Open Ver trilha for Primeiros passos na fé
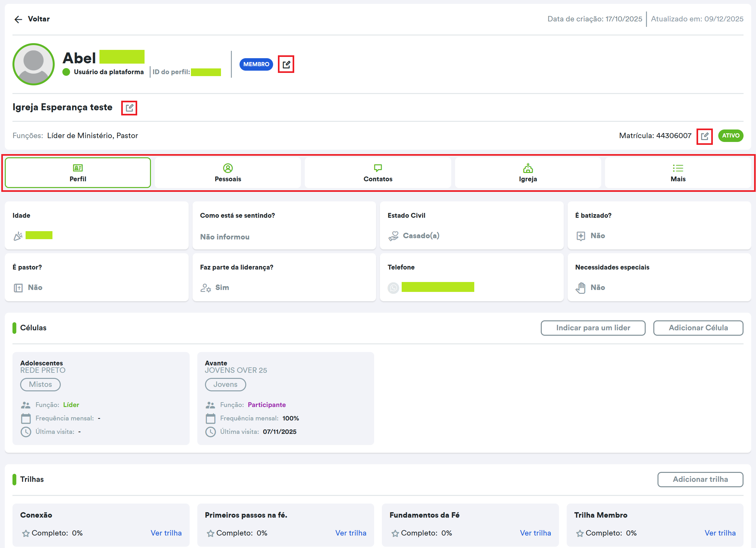Viewport: 756px width, 548px height. 351,533
